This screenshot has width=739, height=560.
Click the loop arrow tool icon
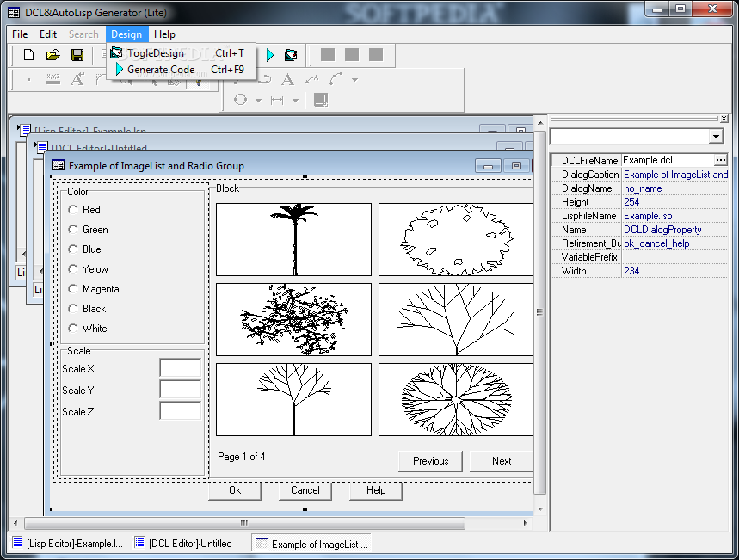pos(264,79)
